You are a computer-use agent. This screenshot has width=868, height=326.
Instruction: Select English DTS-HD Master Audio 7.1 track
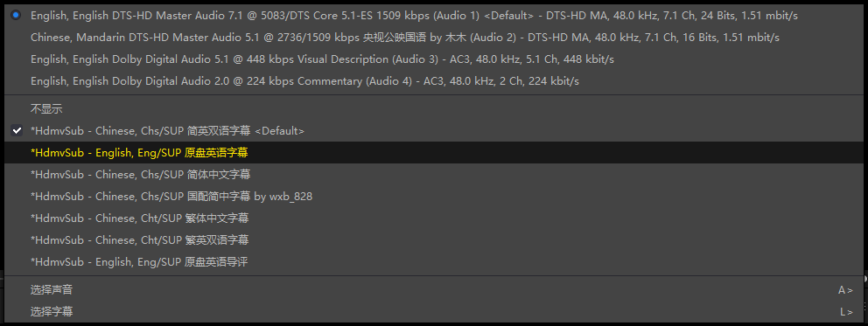point(433,16)
